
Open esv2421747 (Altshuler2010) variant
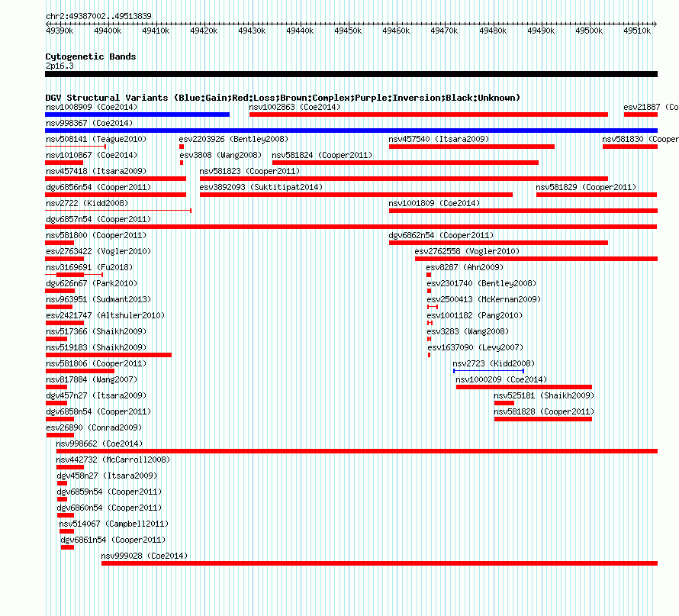[105, 315]
